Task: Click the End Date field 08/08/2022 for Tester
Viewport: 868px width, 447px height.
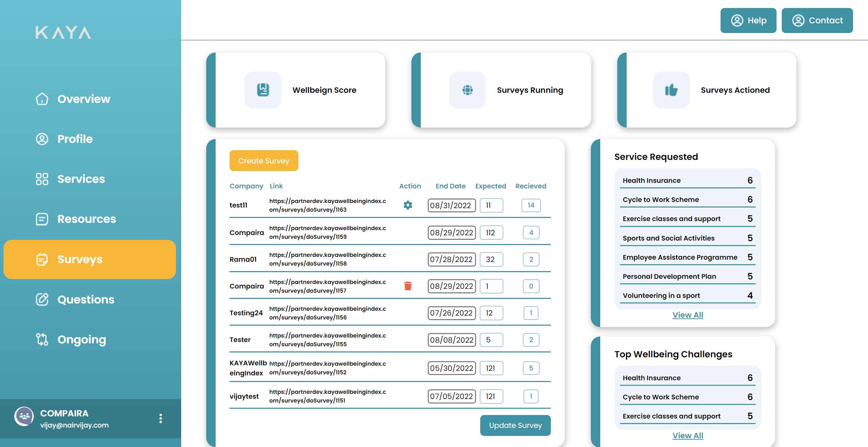Action: (x=452, y=340)
